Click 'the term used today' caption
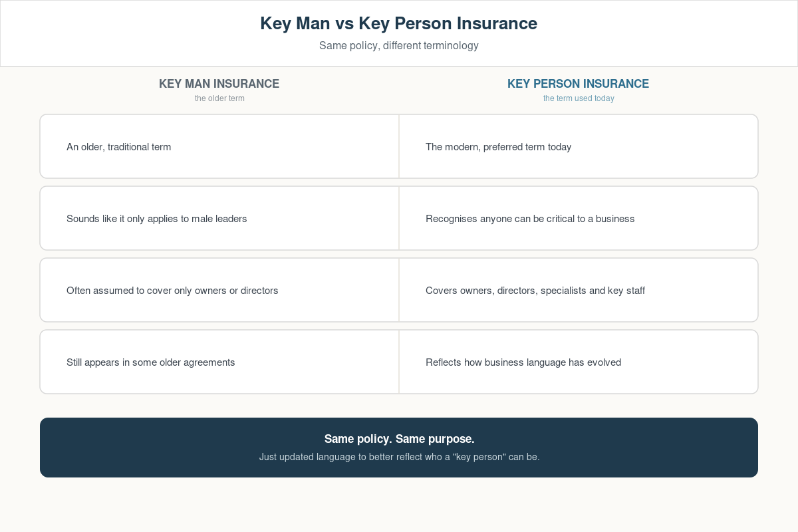Screen dimensions: 798x532 (579, 98)
